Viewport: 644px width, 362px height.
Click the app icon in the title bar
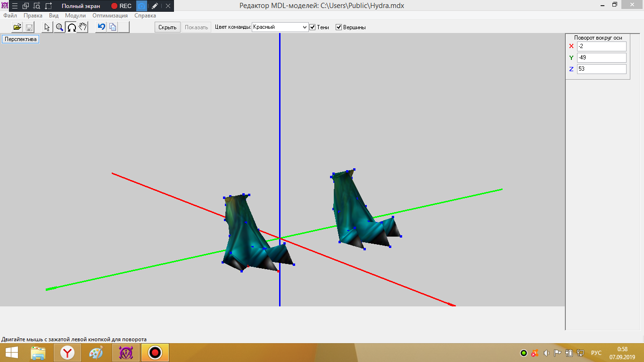tap(5, 6)
